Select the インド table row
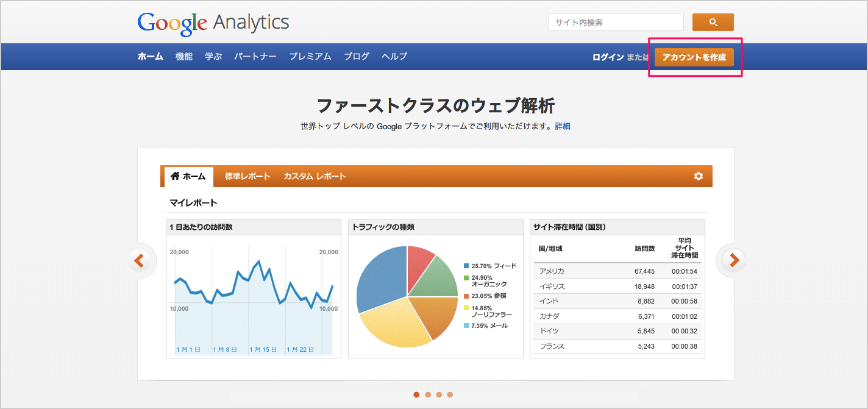Image resolution: width=868 pixels, height=409 pixels. [x=619, y=301]
